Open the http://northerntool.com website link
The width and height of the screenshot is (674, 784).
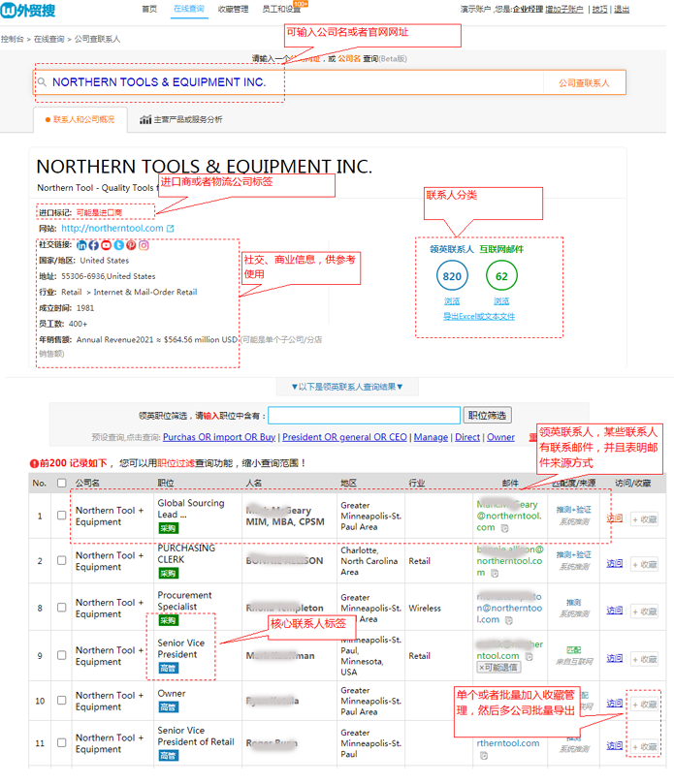click(112, 228)
